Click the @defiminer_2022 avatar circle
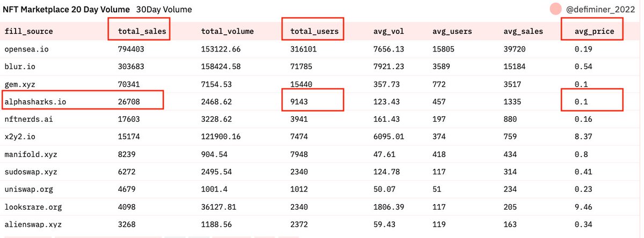 tap(556, 9)
